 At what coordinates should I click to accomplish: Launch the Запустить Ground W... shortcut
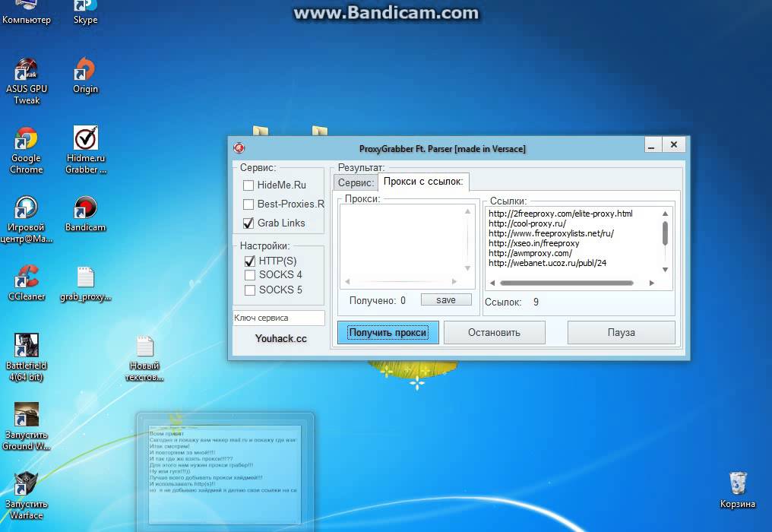[x=27, y=426]
